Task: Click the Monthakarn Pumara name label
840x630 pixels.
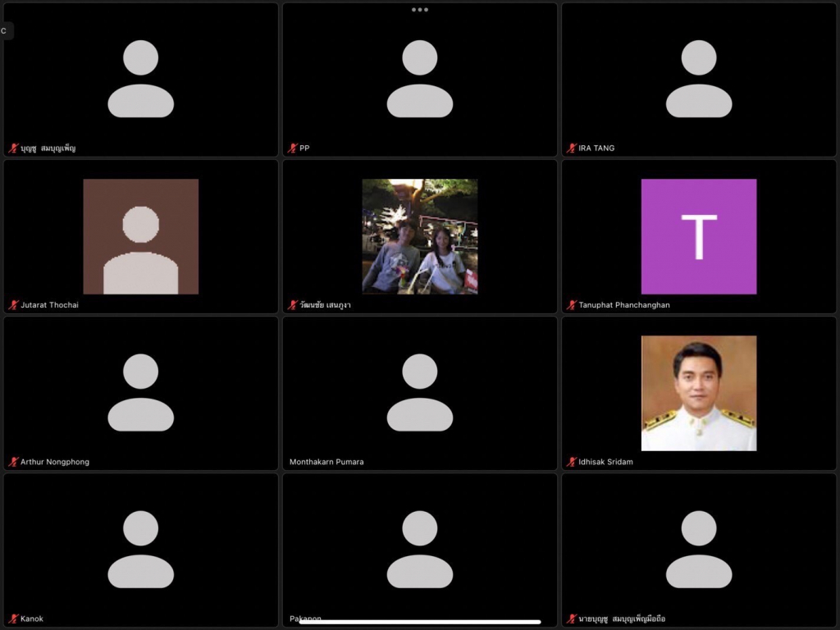Action: coord(326,462)
